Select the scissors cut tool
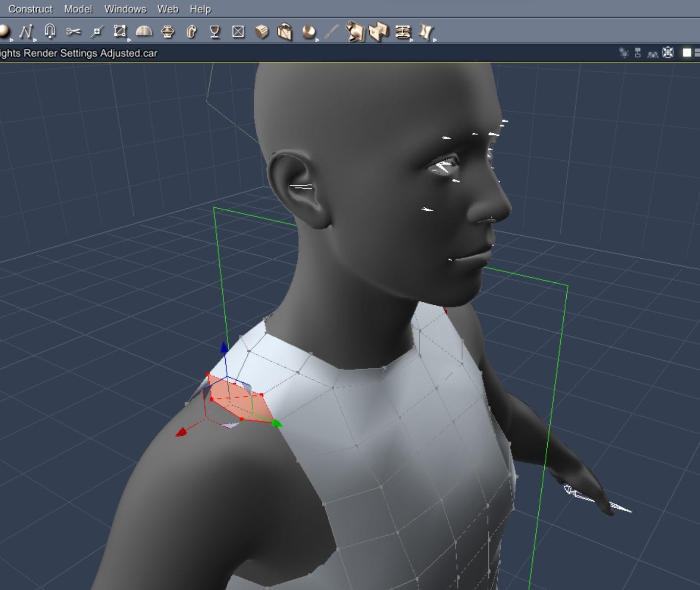This screenshot has height=590, width=700. pyautogui.click(x=73, y=32)
